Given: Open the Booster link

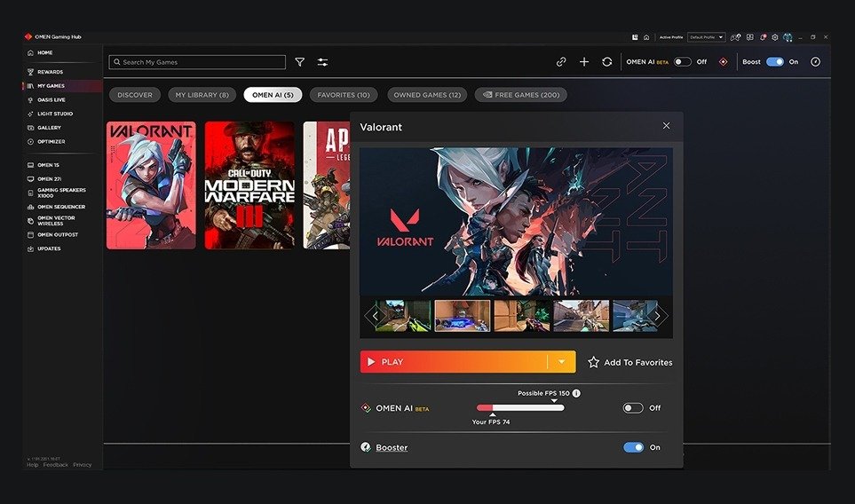Looking at the screenshot, I should [392, 447].
